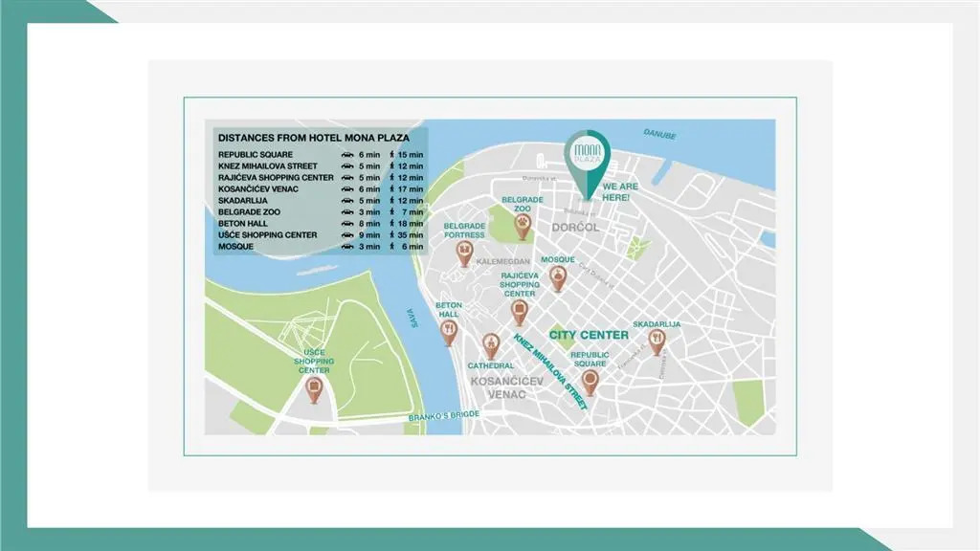This screenshot has width=980, height=551.
Task: Select the Dorćol district label
Action: [575, 227]
